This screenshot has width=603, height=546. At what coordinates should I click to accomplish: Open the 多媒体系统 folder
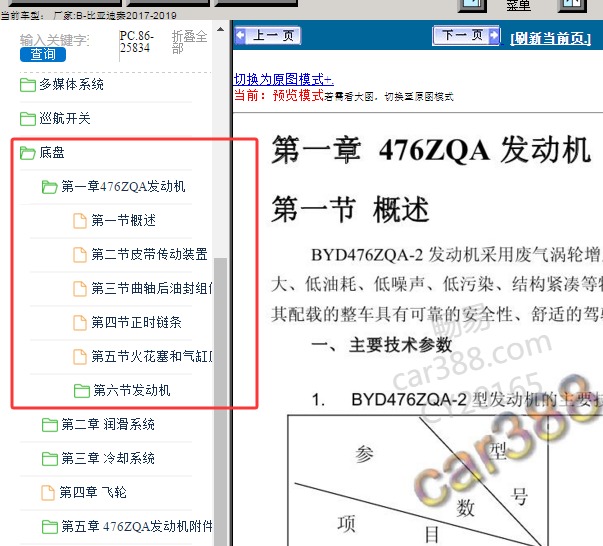pos(71,84)
